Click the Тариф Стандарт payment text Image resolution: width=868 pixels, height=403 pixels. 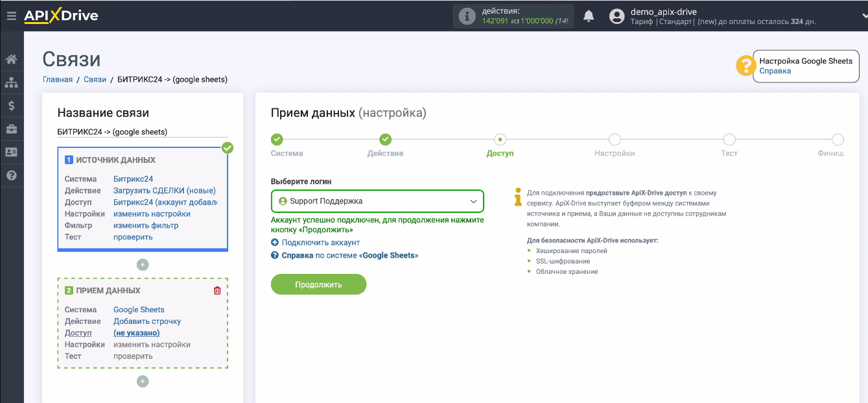coord(723,21)
